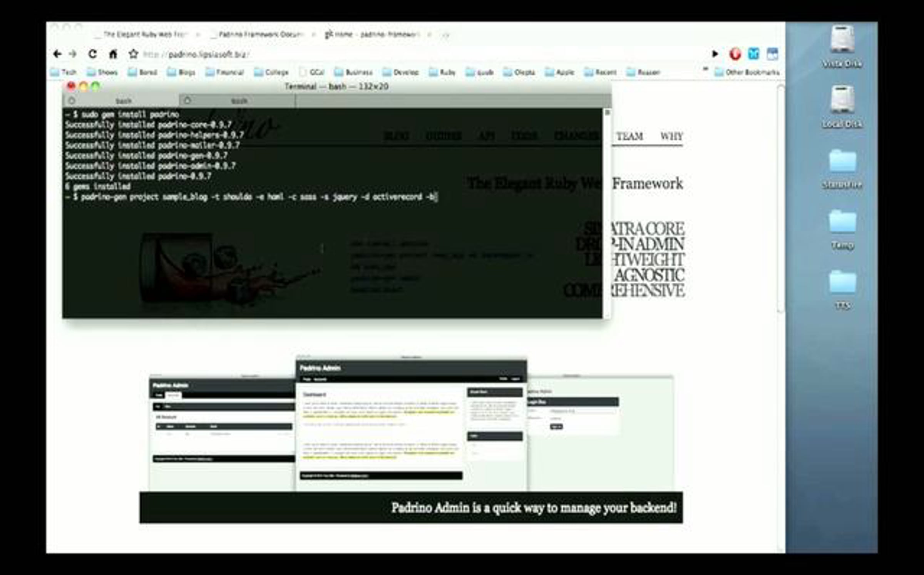Open the Financial bookmarks folder

[x=224, y=72]
